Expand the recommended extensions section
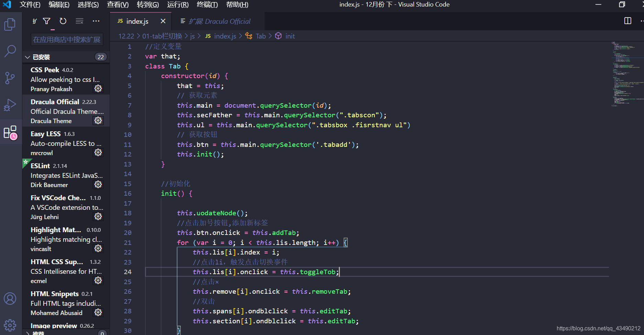The height and width of the screenshot is (335, 644). [27, 333]
